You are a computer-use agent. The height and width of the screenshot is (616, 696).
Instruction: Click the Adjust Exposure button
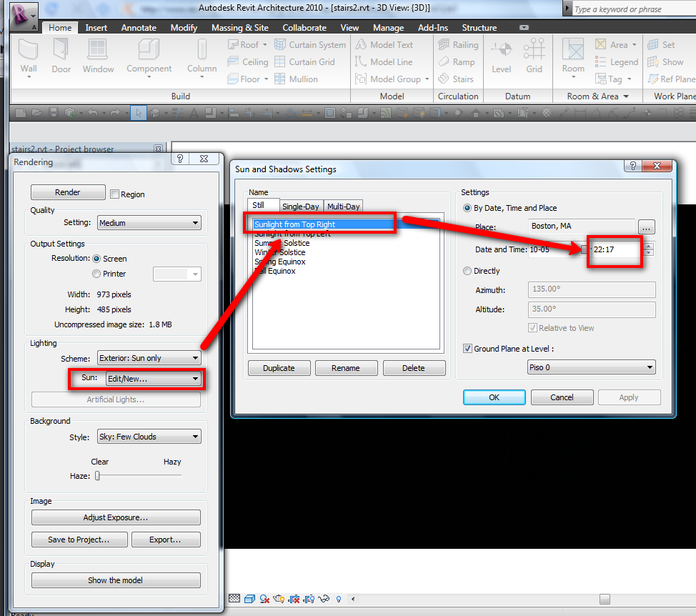(x=116, y=517)
